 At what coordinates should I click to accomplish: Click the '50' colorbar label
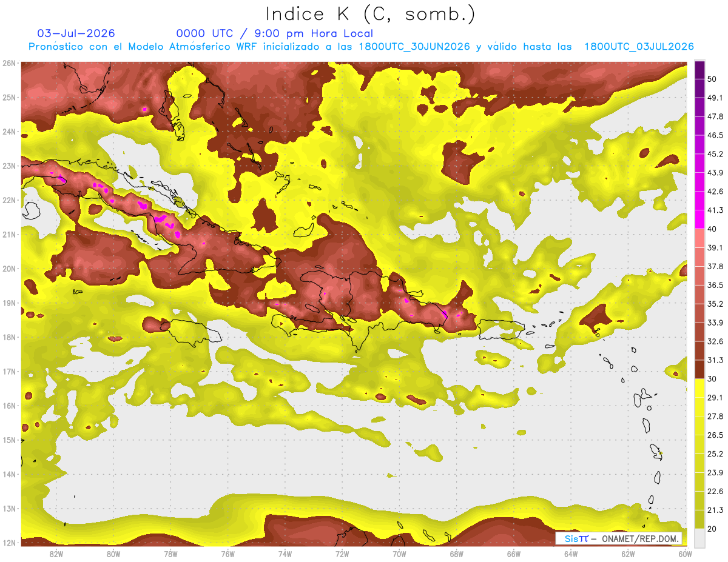pyautogui.click(x=712, y=78)
